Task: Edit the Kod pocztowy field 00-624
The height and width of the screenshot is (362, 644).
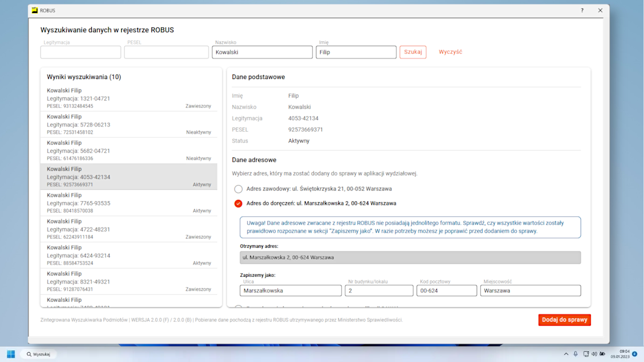Action: tap(446, 291)
